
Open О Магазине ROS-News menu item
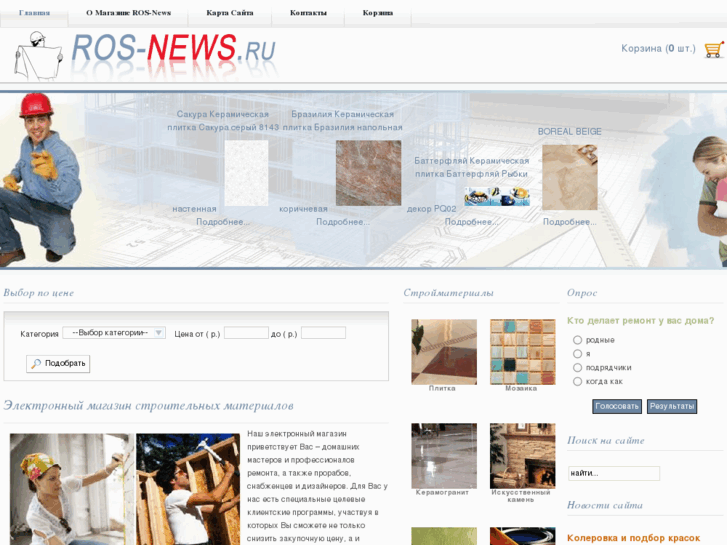coord(128,13)
